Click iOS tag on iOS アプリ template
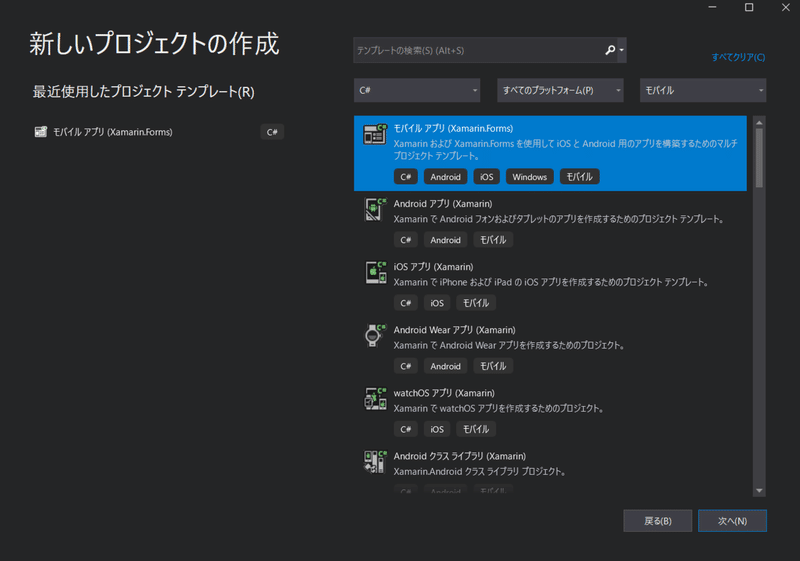This screenshot has height=561, width=800. (x=437, y=303)
